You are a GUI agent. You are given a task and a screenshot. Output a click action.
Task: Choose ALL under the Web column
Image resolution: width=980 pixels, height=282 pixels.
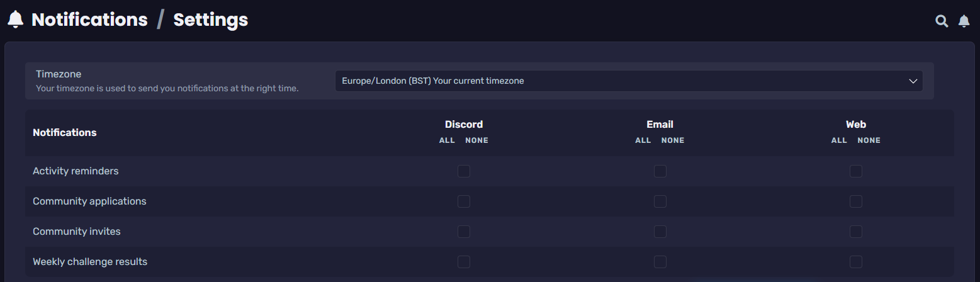pos(839,140)
